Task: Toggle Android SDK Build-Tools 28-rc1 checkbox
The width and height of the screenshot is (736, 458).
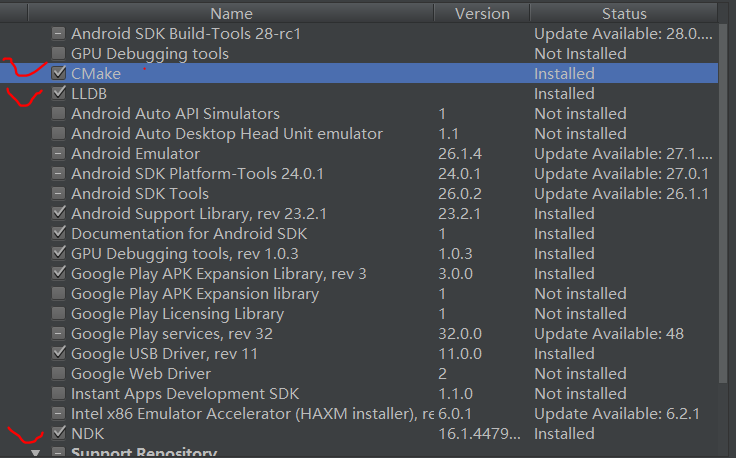Action: pos(58,33)
